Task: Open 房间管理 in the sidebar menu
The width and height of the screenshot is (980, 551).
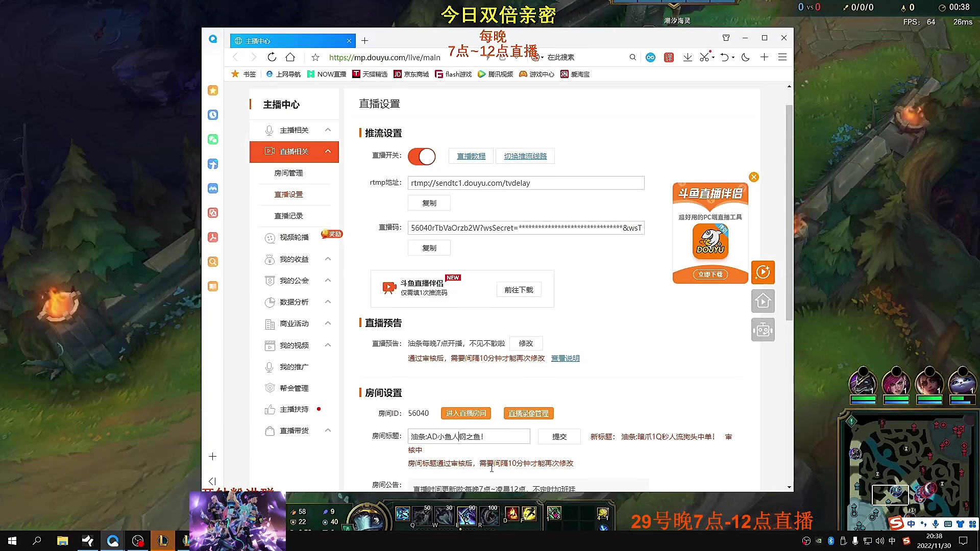Action: (x=289, y=173)
